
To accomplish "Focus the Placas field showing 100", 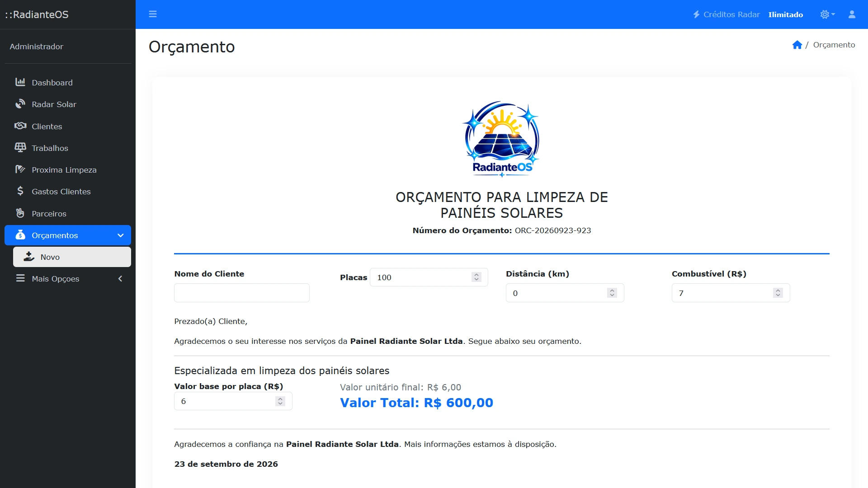I will (x=429, y=277).
